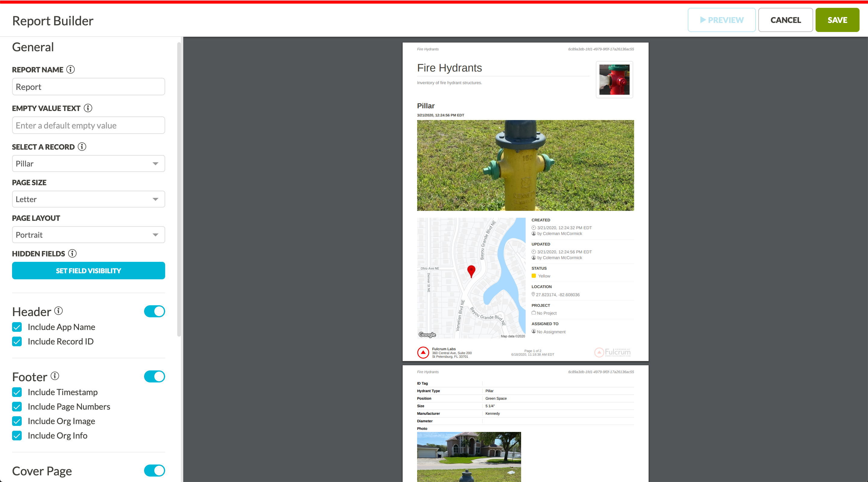Screen dimensions: 868x482
Task: Click the Empty Value Text info icon
Action: point(88,108)
